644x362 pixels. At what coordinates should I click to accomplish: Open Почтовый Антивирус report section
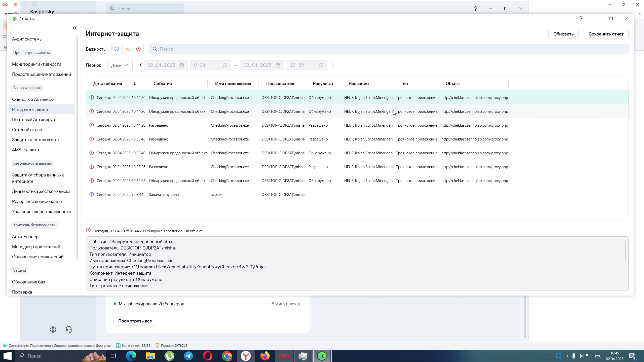pyautogui.click(x=33, y=120)
